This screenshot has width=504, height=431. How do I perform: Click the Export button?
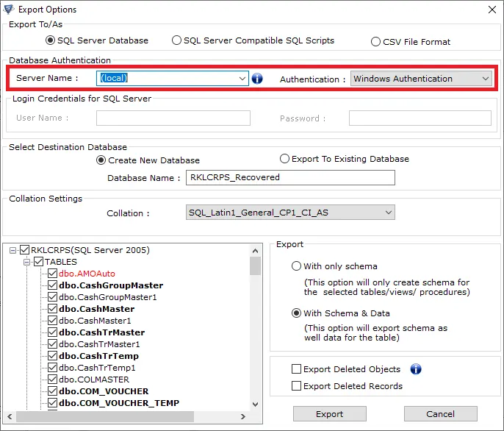(329, 413)
